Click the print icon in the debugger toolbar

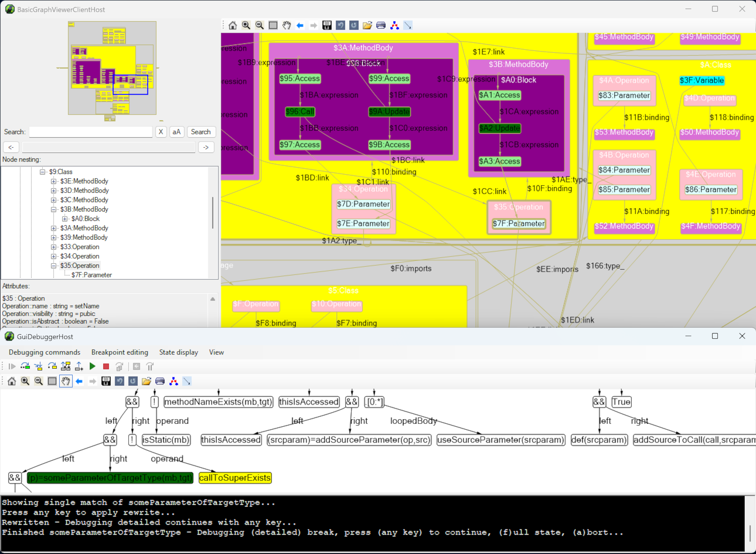coord(160,381)
